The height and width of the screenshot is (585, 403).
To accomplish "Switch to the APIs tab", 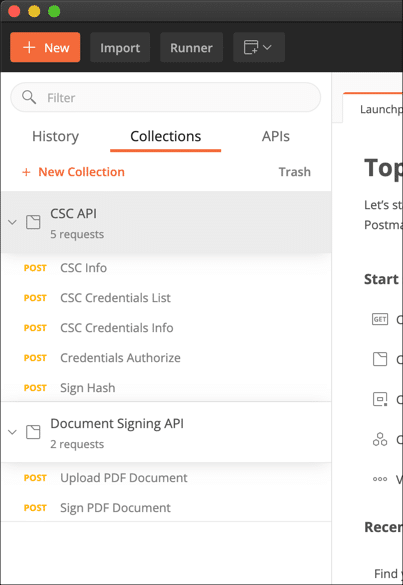I will (x=275, y=137).
